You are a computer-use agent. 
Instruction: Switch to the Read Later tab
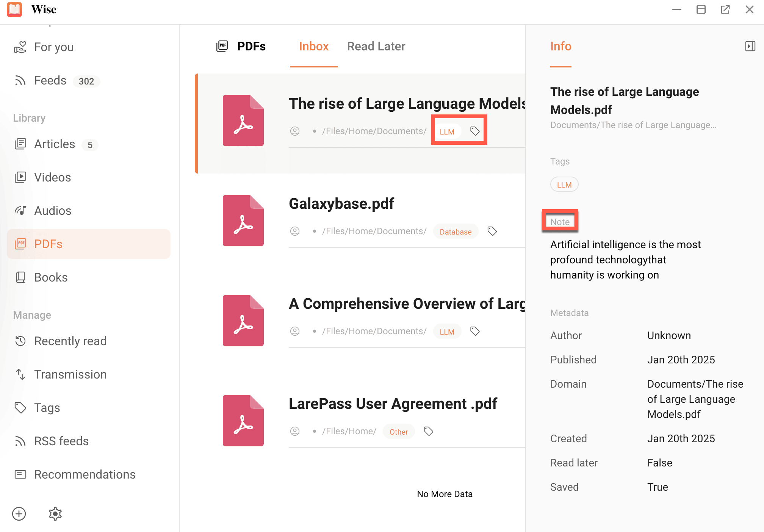[376, 46]
